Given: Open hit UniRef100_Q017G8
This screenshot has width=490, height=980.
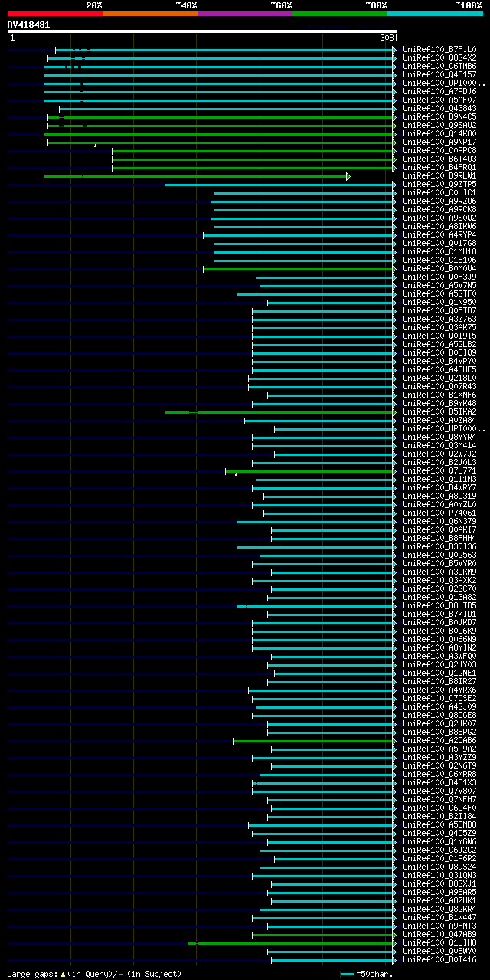Looking at the screenshot, I should coord(439,244).
